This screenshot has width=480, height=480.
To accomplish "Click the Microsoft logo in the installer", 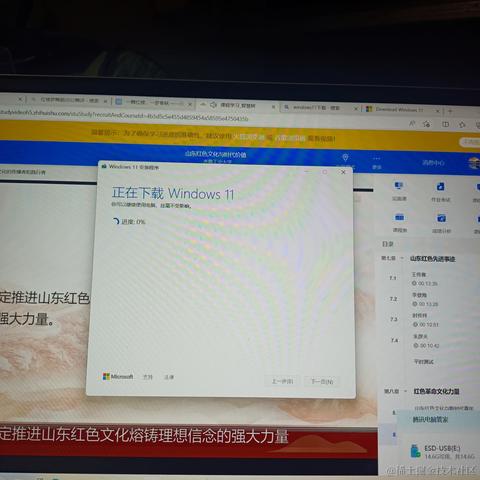I will coord(118,377).
